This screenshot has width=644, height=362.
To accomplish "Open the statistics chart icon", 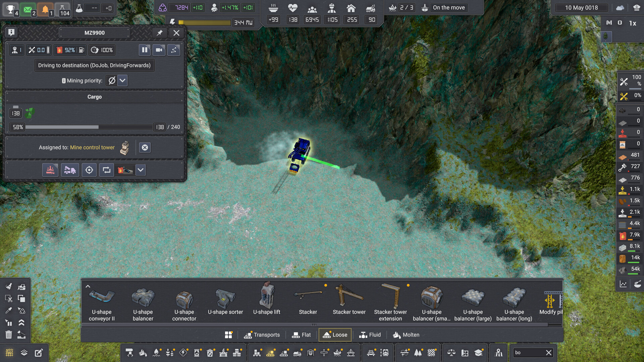I will click(x=623, y=284).
